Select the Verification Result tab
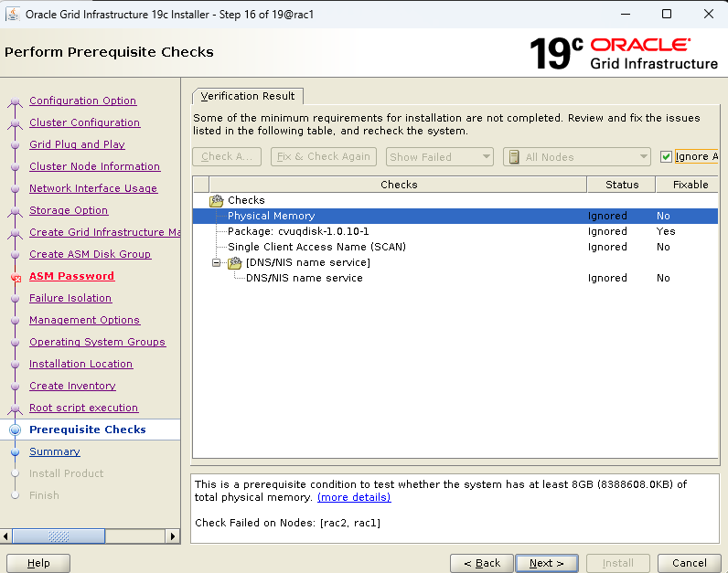This screenshot has height=573, width=728. (x=248, y=96)
